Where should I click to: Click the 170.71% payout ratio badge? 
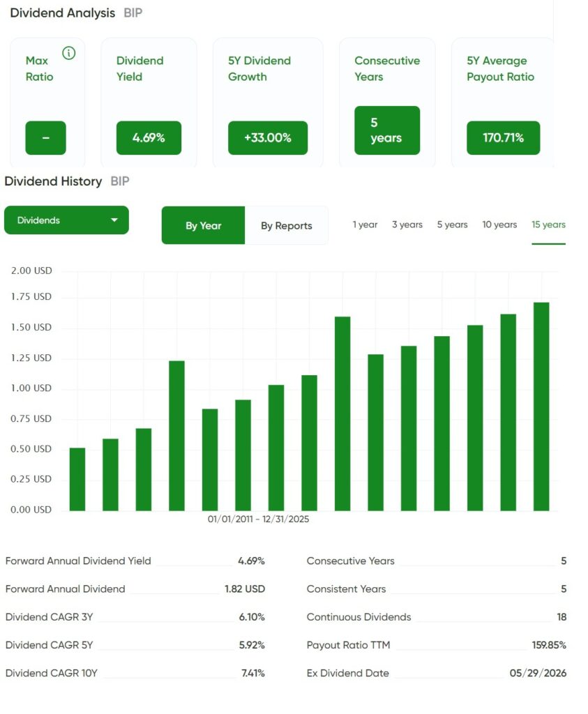pyautogui.click(x=504, y=138)
